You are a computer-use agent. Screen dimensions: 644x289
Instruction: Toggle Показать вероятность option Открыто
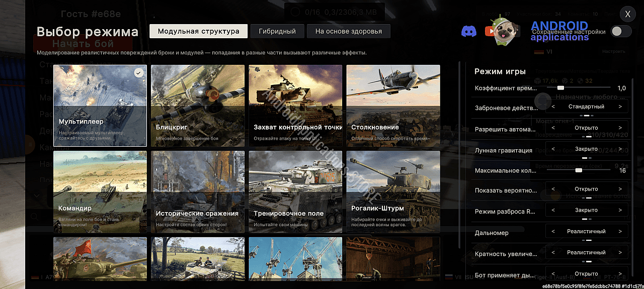tap(587, 189)
